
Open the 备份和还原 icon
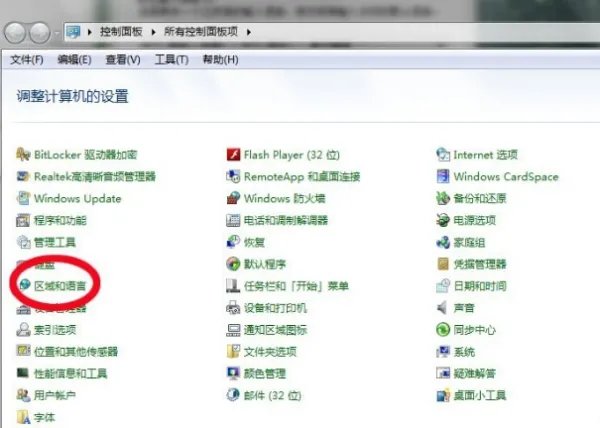443,198
